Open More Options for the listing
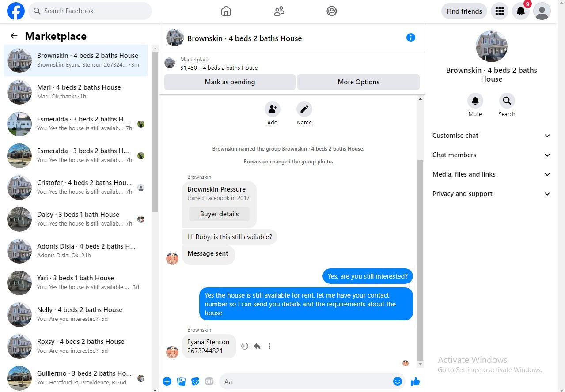This screenshot has height=392, width=565. tap(358, 82)
